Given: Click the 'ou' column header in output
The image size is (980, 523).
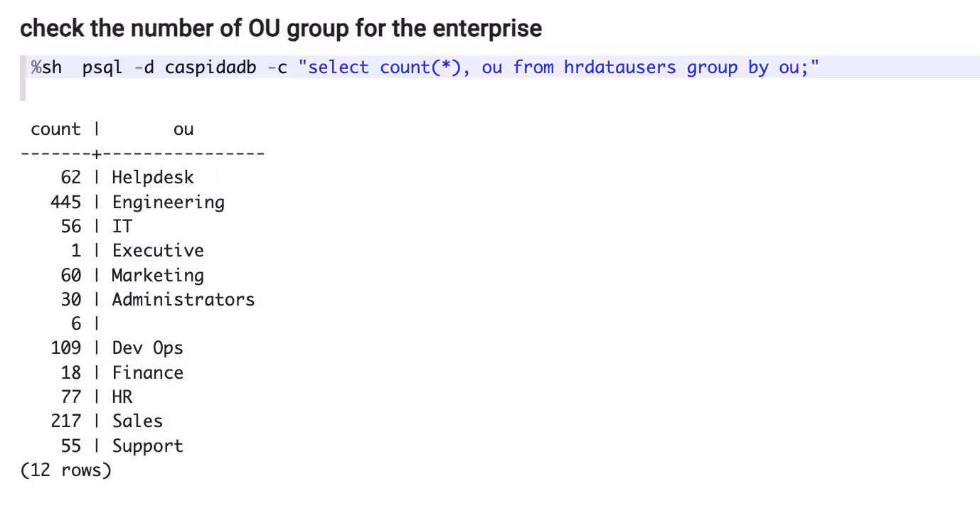Looking at the screenshot, I should 183,129.
